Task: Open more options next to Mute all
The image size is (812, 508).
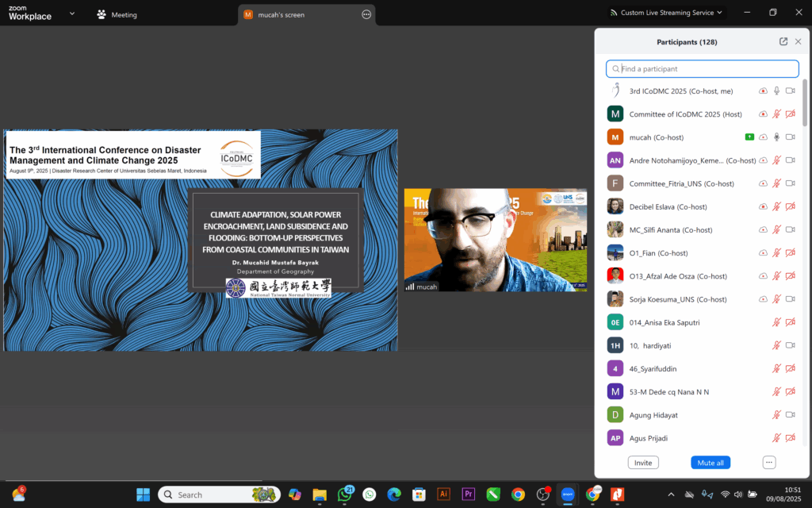Action: pos(768,462)
